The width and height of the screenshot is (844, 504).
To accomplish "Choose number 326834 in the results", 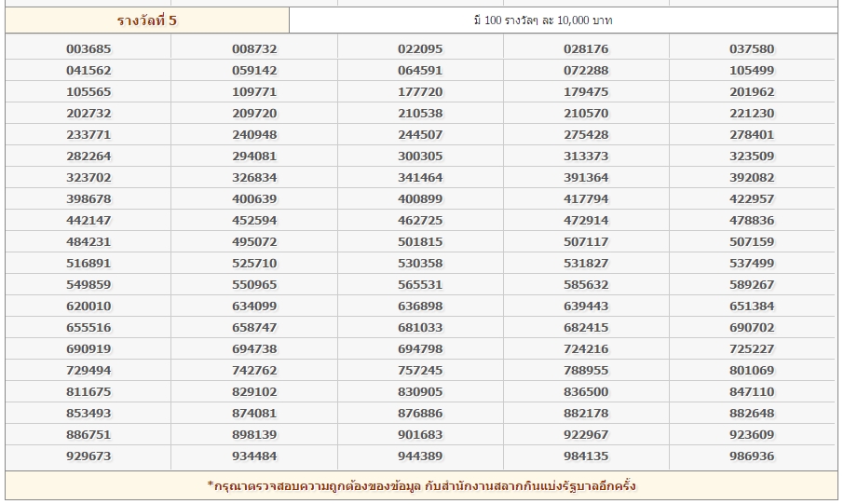I will click(x=254, y=178).
